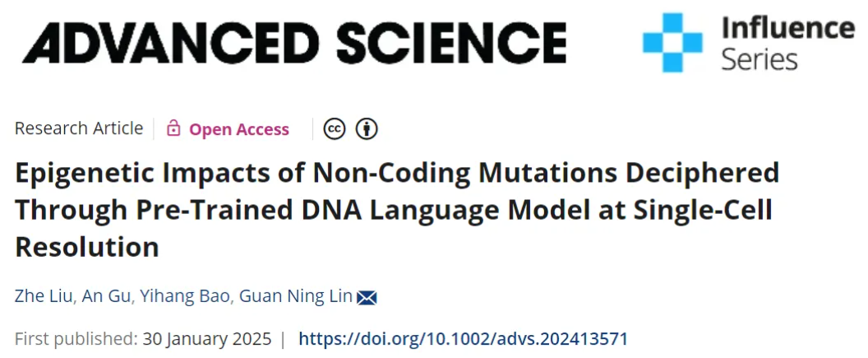This screenshot has width=868, height=358.
Task: Click the Advanced Science journal logo
Action: tap(294, 41)
